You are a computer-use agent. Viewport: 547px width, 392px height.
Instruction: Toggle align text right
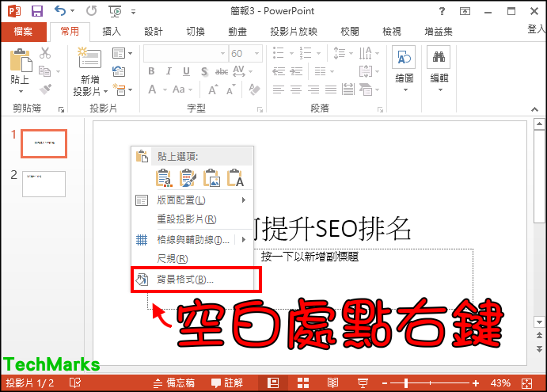pos(313,89)
